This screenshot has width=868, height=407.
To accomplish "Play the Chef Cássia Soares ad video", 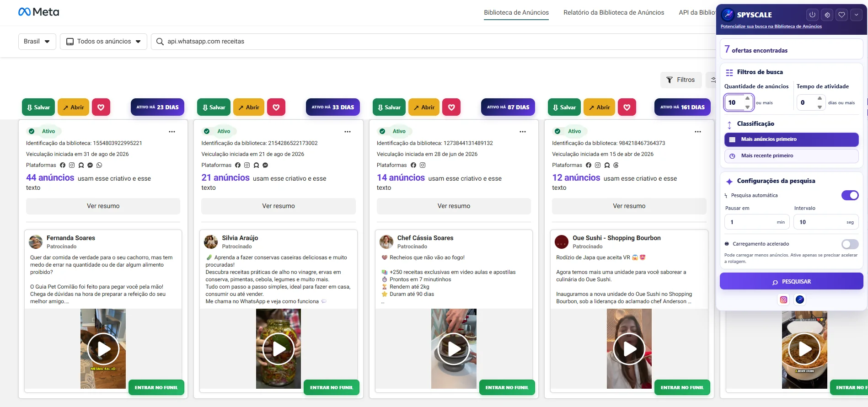I will pos(454,349).
